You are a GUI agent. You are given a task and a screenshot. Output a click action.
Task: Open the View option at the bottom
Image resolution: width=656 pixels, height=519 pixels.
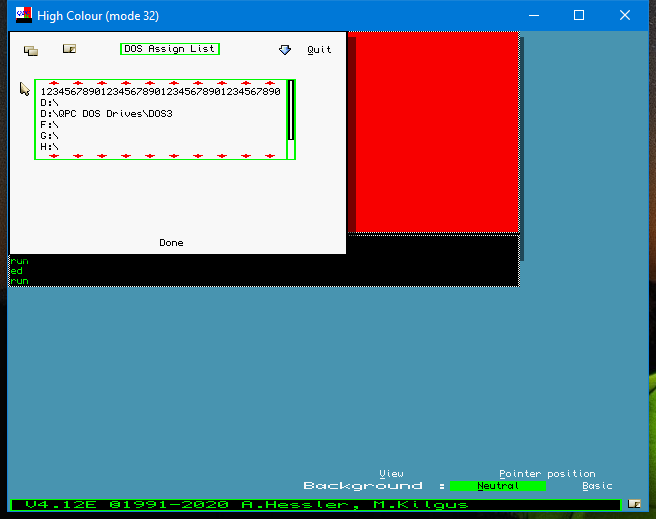point(391,474)
